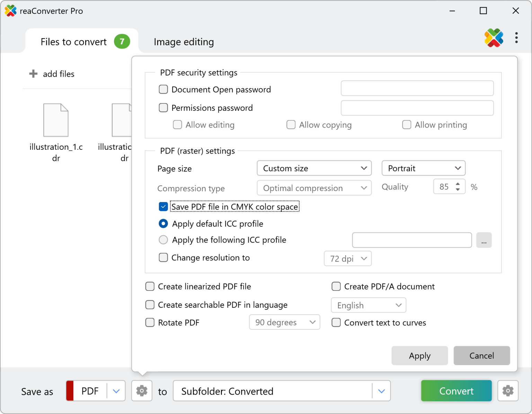Start conversion with the Convert button
Image resolution: width=532 pixels, height=414 pixels.
pos(456,391)
